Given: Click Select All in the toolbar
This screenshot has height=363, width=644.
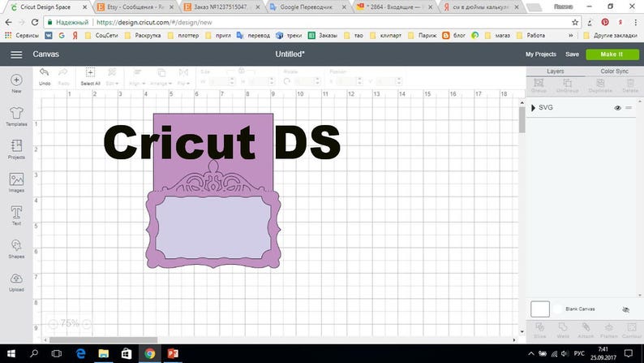Looking at the screenshot, I should (90, 76).
